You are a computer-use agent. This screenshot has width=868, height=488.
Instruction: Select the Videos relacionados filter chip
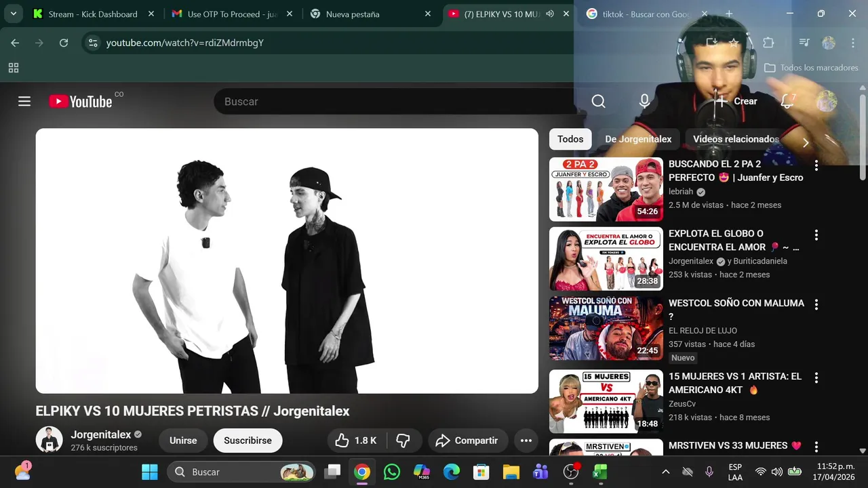pyautogui.click(x=736, y=139)
